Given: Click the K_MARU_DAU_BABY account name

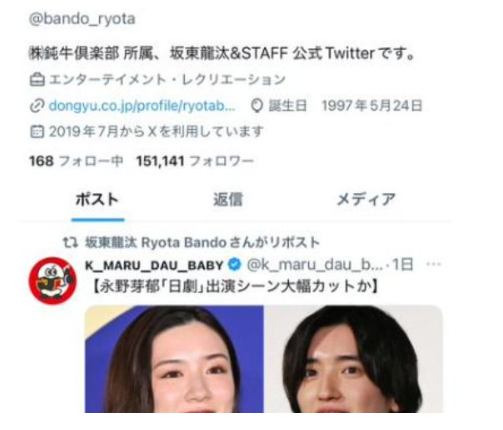Looking at the screenshot, I should 154,265.
